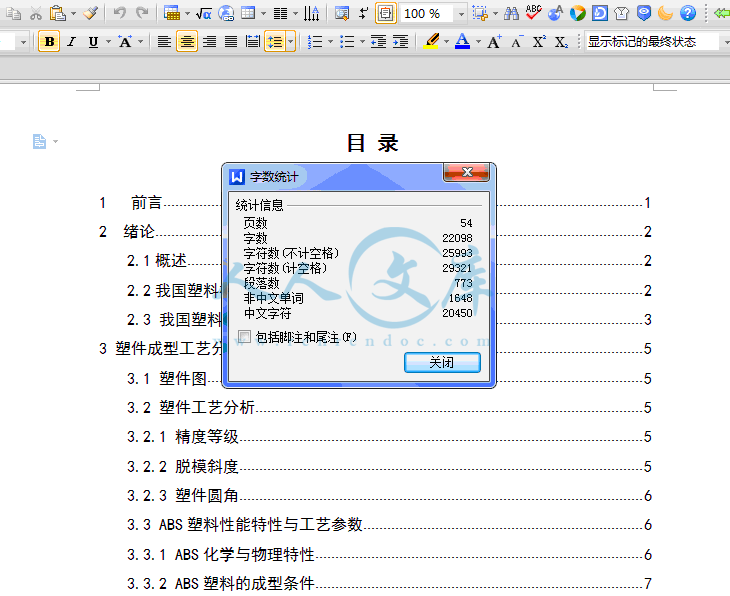Open the font color dropdown arrow
730x596 pixels.
pyautogui.click(x=479, y=42)
